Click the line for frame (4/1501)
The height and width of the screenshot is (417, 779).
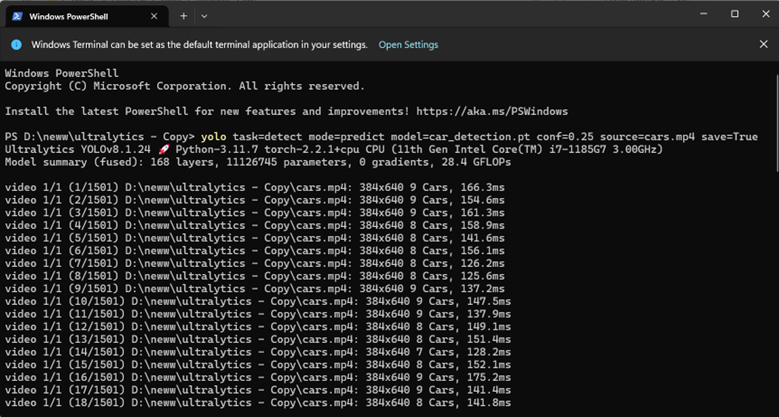(255, 225)
